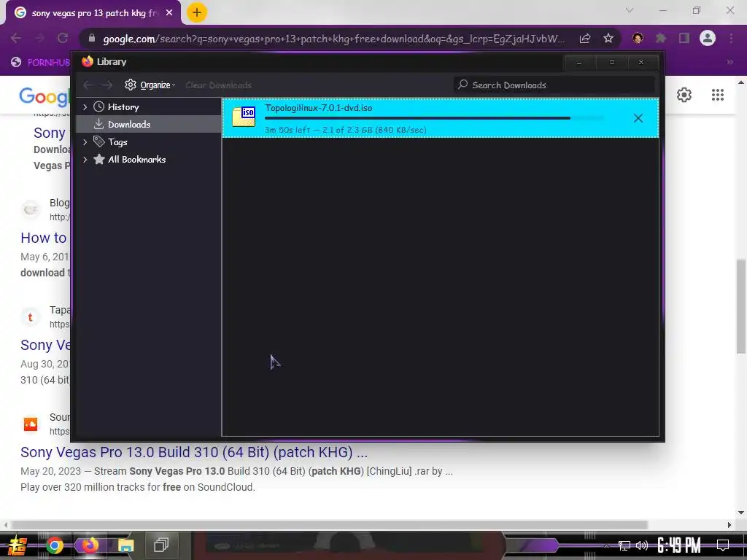The image size is (747, 560).
Task: Click the network tray icon
Action: tap(624, 545)
